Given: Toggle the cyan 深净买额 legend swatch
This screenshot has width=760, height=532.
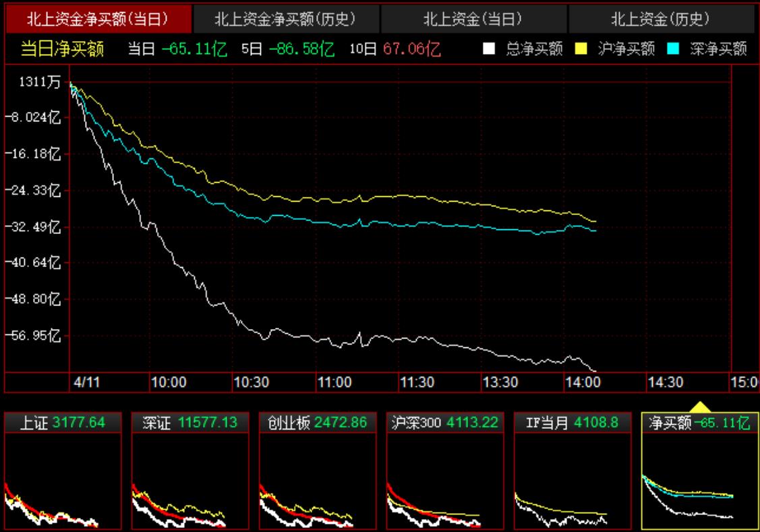Looking at the screenshot, I should [673, 49].
